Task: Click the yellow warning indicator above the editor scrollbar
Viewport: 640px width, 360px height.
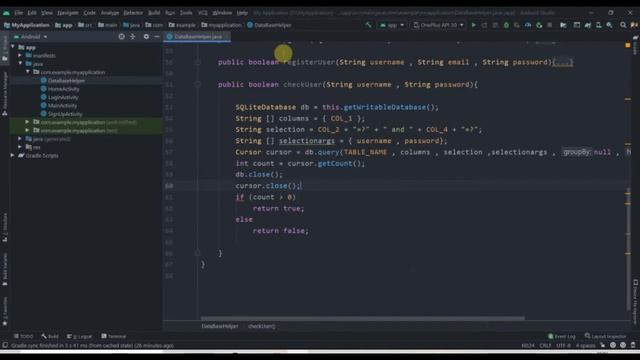Action: tap(628, 45)
